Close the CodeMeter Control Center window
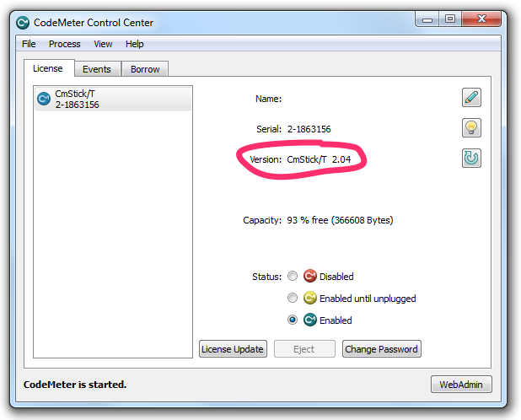 click(x=481, y=19)
